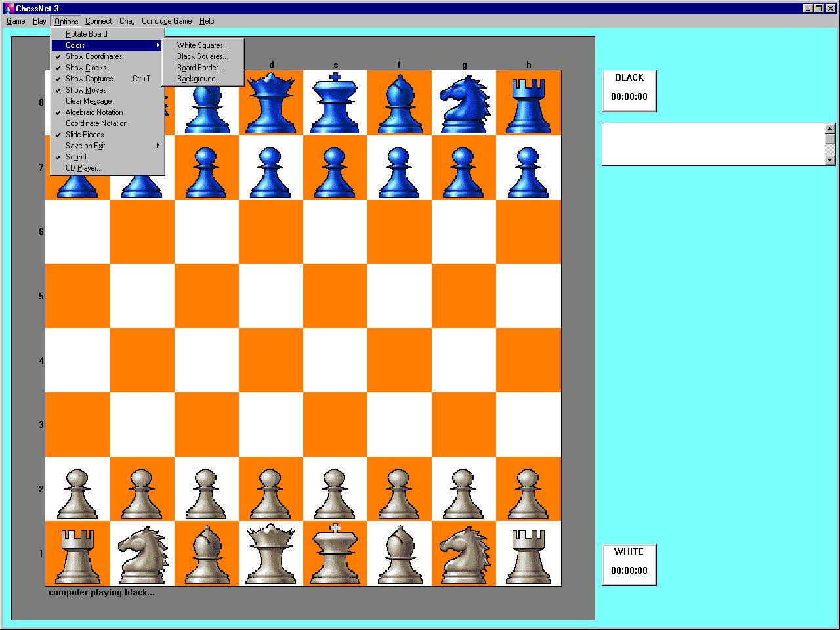Viewport: 840px width, 630px height.
Task: Click the WHITE clock panel
Action: pyautogui.click(x=629, y=565)
